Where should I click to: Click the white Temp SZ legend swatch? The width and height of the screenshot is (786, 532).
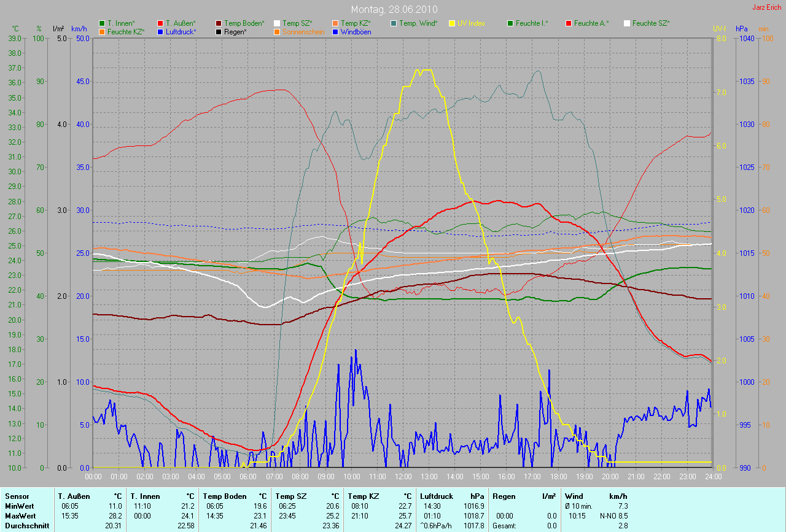tap(277, 23)
